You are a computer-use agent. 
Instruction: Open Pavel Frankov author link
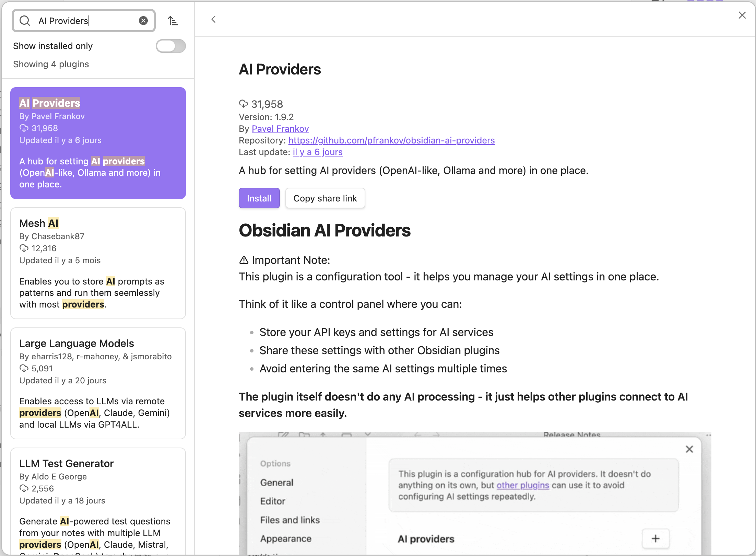[280, 129]
